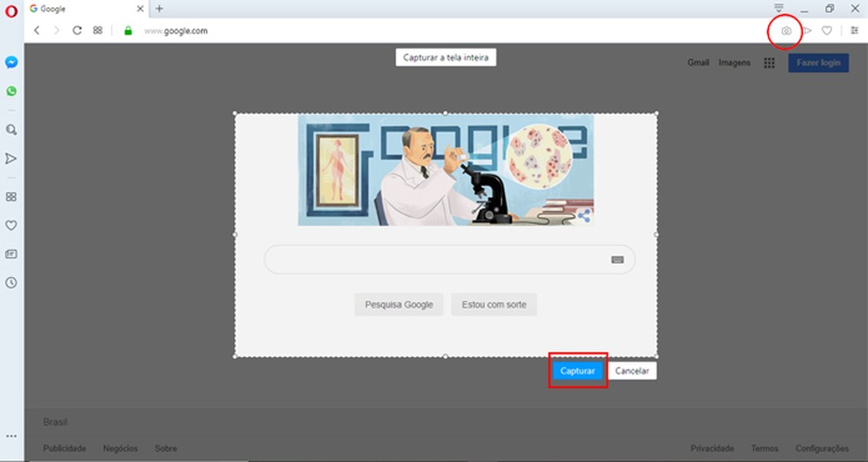Open the sidebar news panel icon
This screenshot has width=868, height=462.
(11, 254)
